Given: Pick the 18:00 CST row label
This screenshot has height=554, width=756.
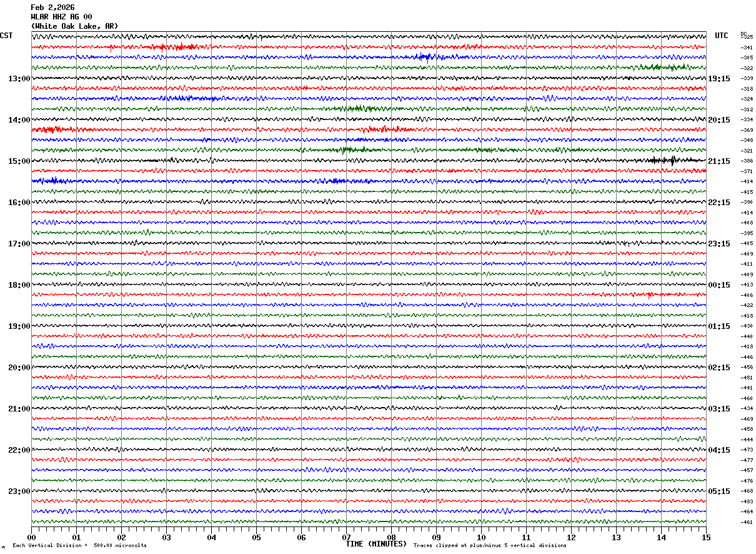Looking at the screenshot, I should (19, 285).
